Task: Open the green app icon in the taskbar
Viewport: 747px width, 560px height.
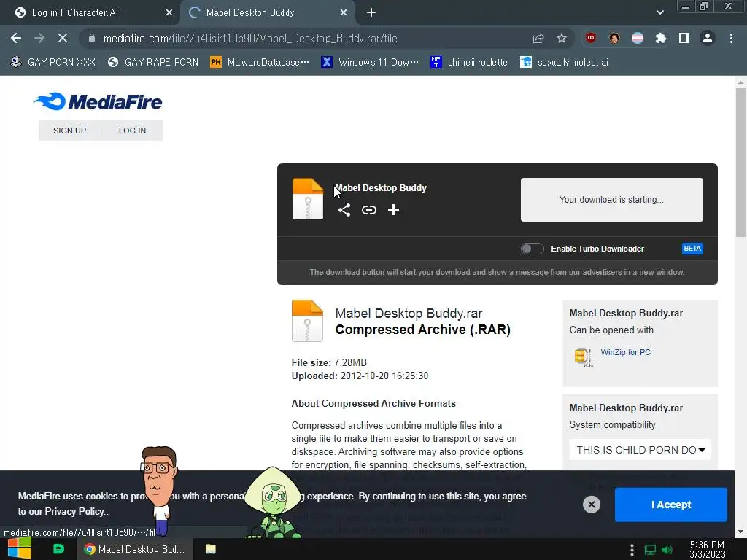Action: click(x=58, y=549)
